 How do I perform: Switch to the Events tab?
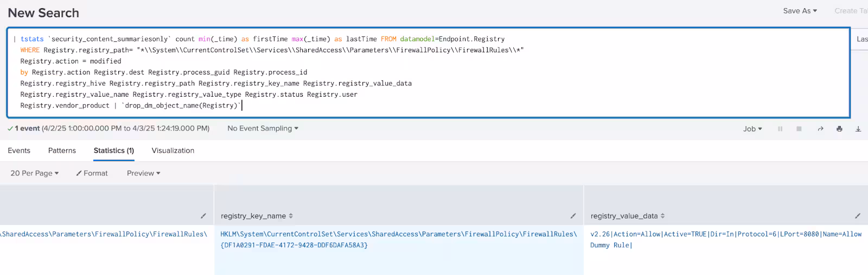click(x=19, y=151)
